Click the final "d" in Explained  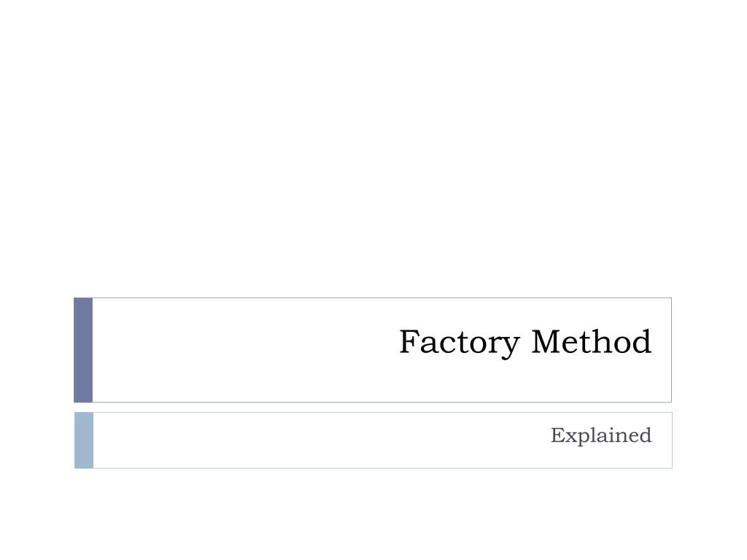pos(644,435)
